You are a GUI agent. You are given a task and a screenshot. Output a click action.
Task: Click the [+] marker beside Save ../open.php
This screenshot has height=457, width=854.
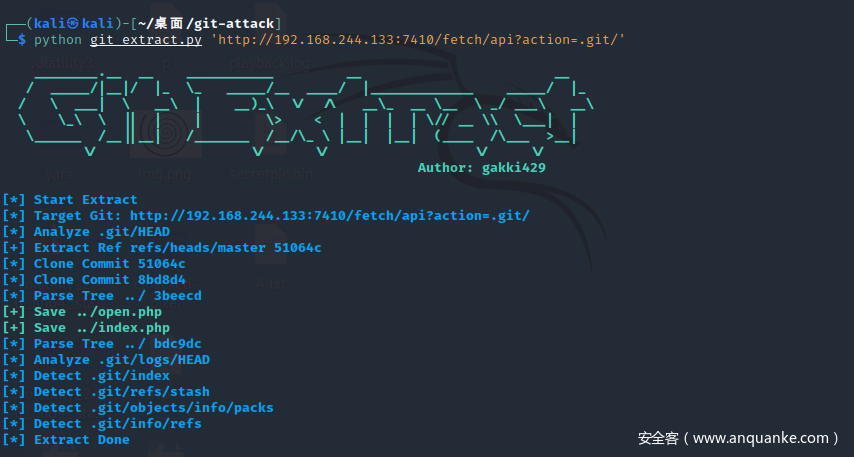coord(14,312)
